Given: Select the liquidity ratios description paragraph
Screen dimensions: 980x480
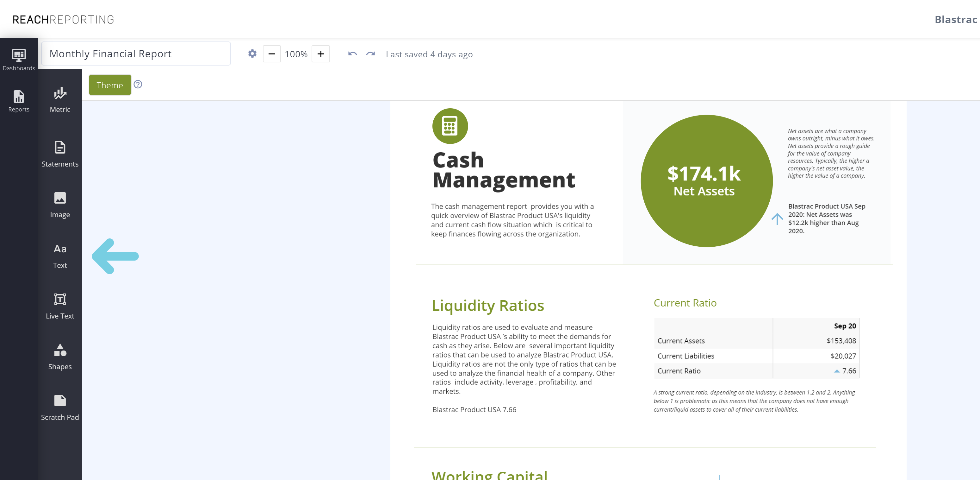Looking at the screenshot, I should tap(524, 359).
